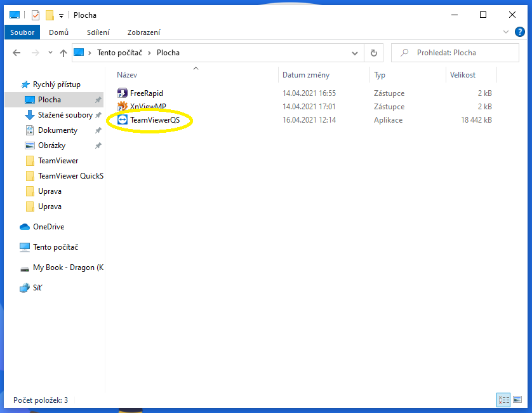Open the Soubor menu

tap(22, 32)
